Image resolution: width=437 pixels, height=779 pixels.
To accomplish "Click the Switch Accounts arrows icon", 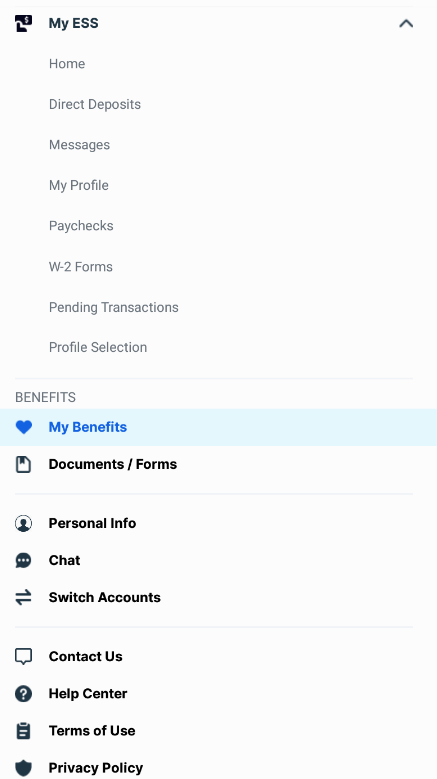I will [23, 597].
